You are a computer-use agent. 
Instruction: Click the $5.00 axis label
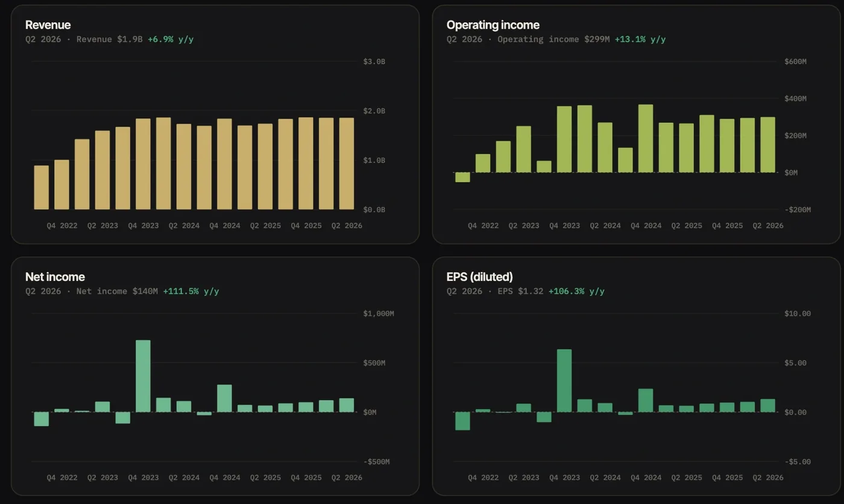pos(795,363)
